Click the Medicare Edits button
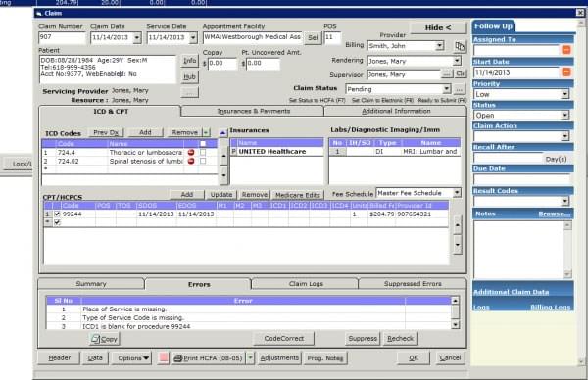The image size is (588, 380). point(297,195)
